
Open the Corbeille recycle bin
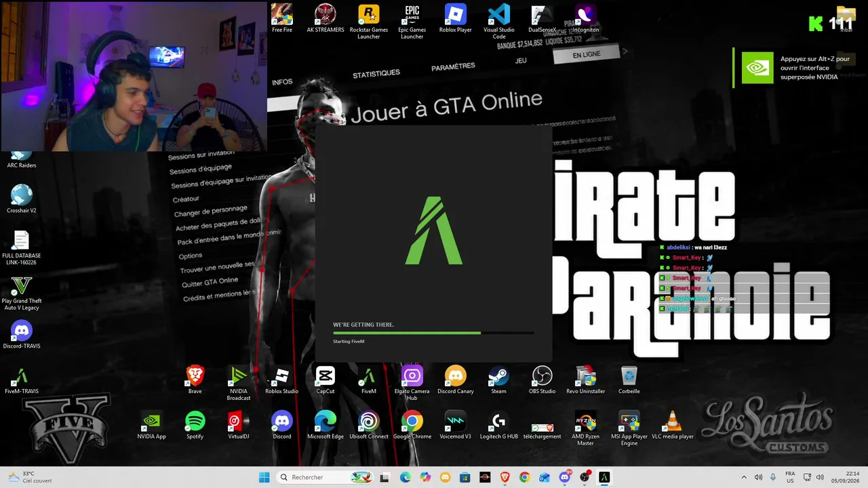629,380
